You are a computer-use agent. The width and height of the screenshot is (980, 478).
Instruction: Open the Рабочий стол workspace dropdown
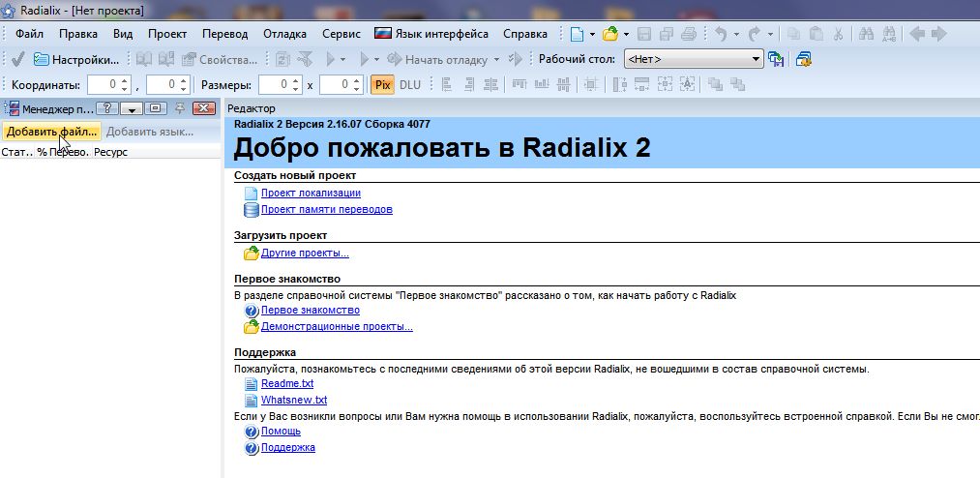click(x=757, y=60)
